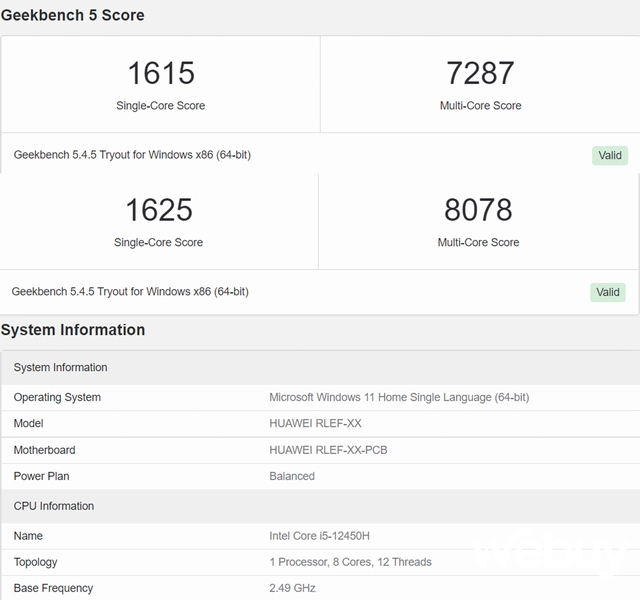Select the Balanced power plan value

pos(292,476)
